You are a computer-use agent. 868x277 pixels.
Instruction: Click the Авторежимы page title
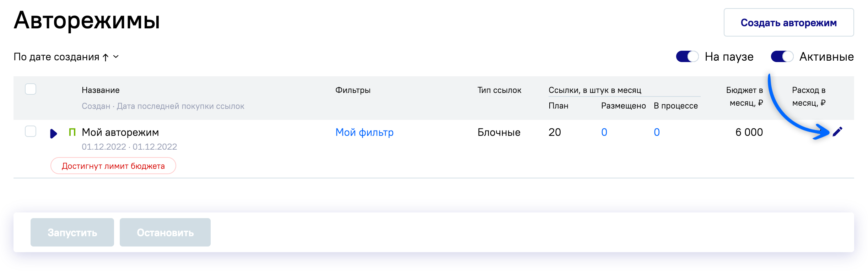[x=87, y=21]
